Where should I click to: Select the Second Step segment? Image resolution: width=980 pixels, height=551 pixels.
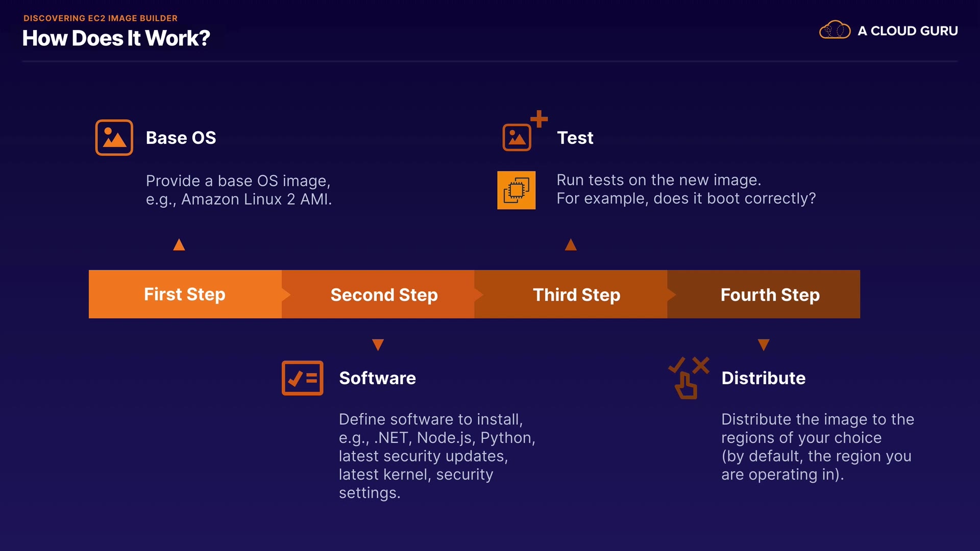384,295
